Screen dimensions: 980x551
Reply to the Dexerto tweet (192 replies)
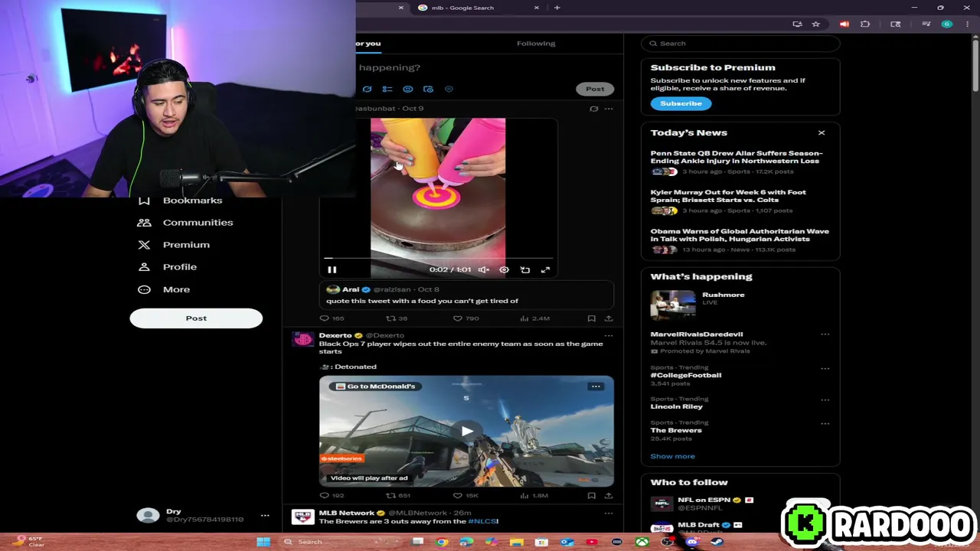tap(332, 496)
